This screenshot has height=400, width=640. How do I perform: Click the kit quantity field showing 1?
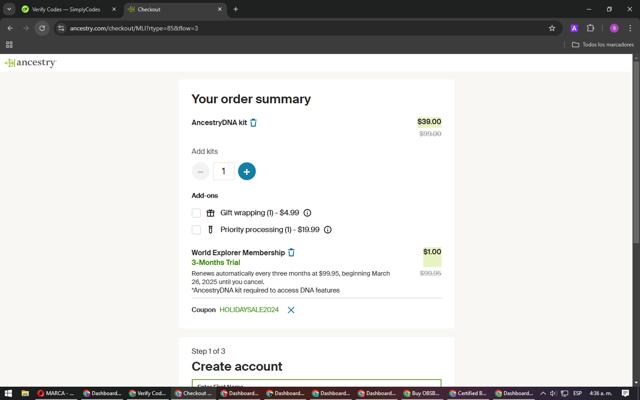[224, 171]
